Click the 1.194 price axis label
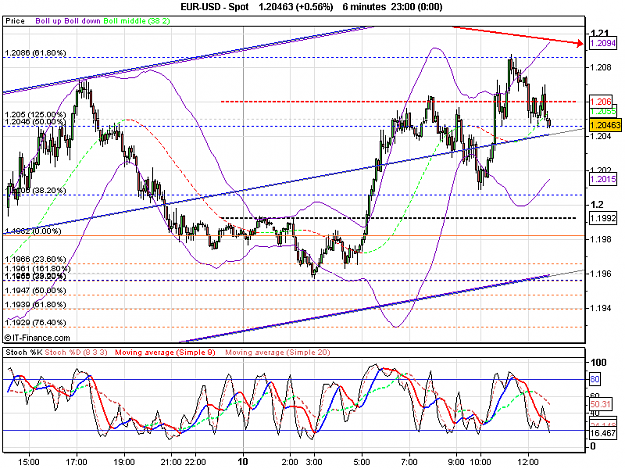The height and width of the screenshot is (469, 625). 600,308
